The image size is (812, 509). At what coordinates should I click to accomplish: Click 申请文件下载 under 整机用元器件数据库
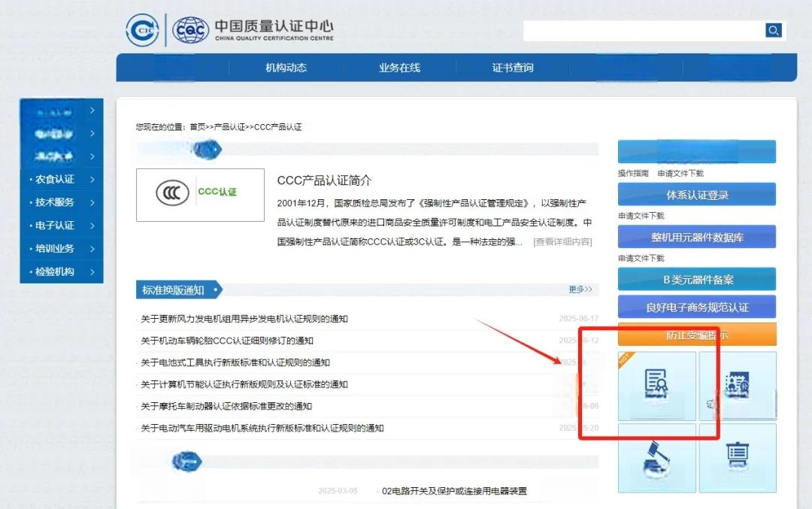click(641, 259)
